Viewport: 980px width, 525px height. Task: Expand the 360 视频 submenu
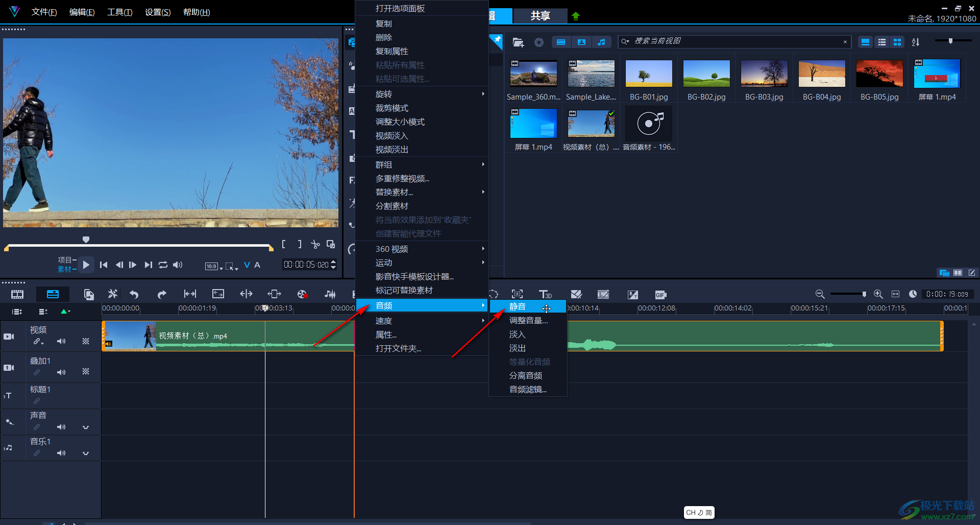[422, 249]
